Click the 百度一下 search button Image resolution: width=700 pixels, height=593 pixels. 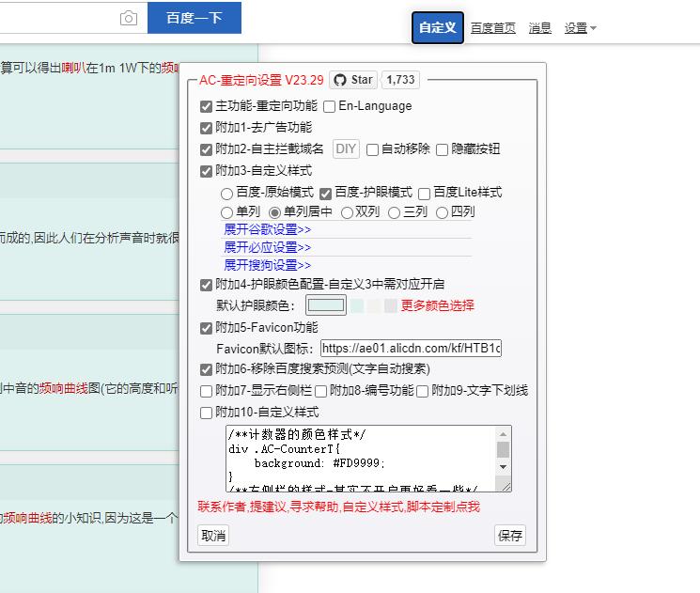[x=194, y=18]
